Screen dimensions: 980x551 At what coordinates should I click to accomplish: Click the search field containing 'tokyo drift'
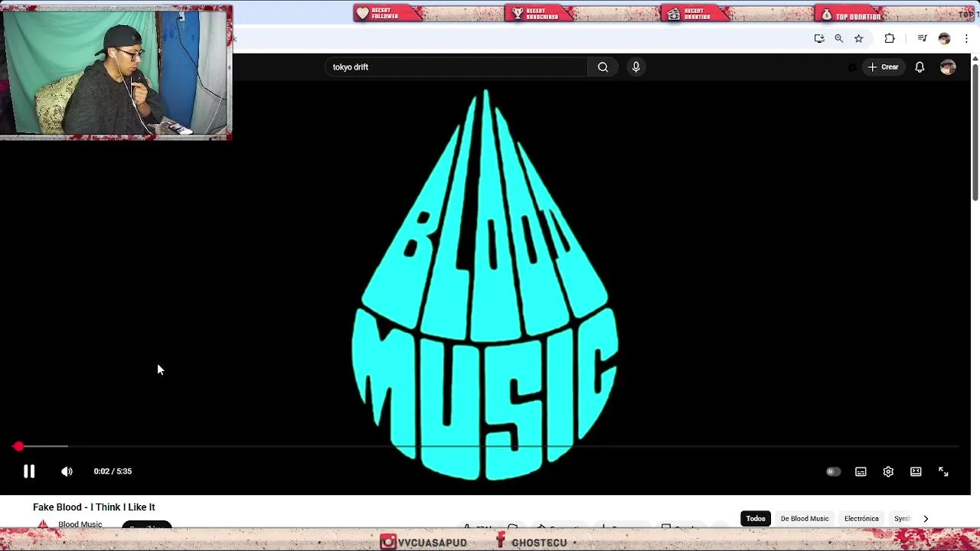coord(456,67)
